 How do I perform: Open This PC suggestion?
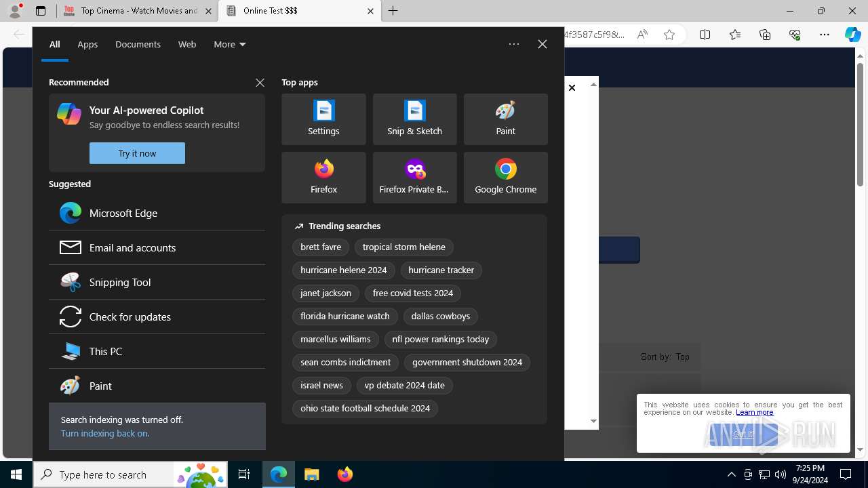(157, 351)
